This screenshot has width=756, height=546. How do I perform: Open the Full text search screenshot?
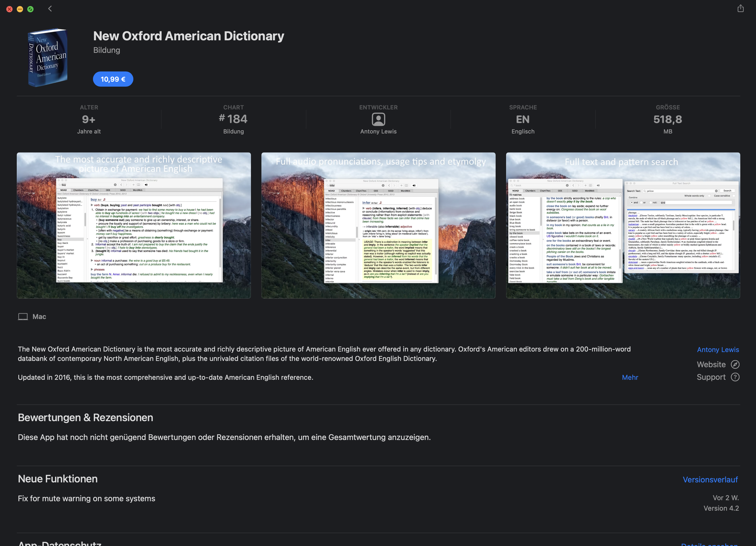pos(623,225)
